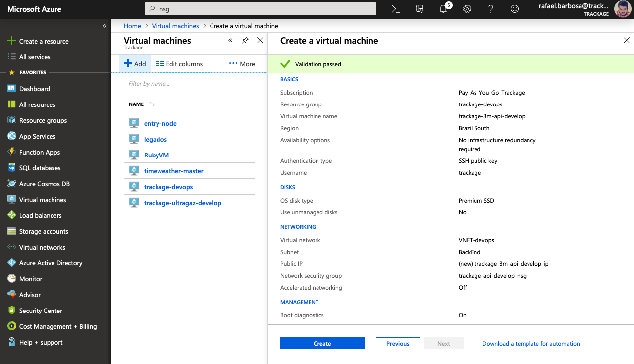Go to Virtual machines breadcrumb
634x364 pixels.
pyautogui.click(x=175, y=26)
